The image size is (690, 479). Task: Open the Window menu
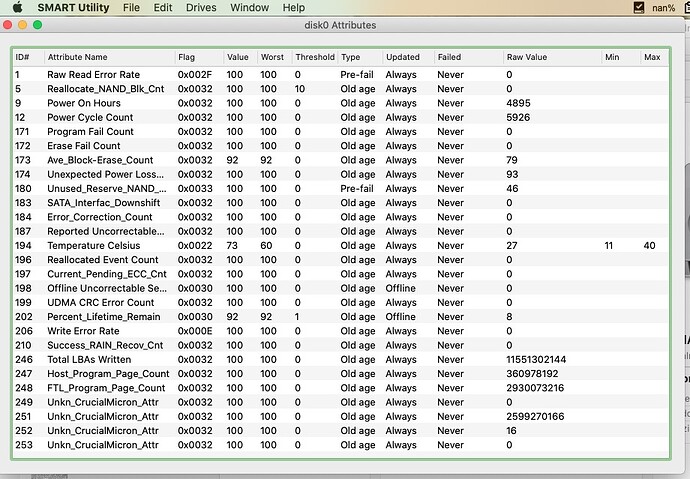pos(249,7)
